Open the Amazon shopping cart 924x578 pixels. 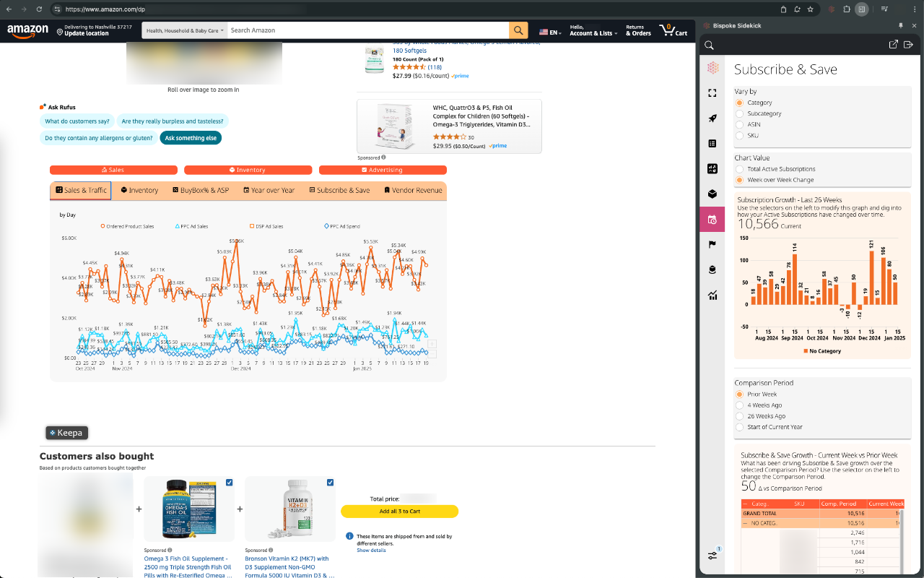click(673, 30)
